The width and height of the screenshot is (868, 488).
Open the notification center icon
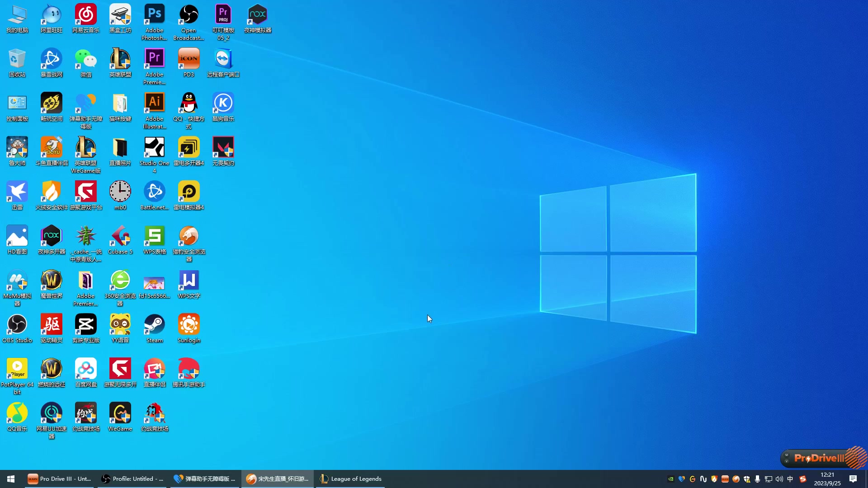853,479
